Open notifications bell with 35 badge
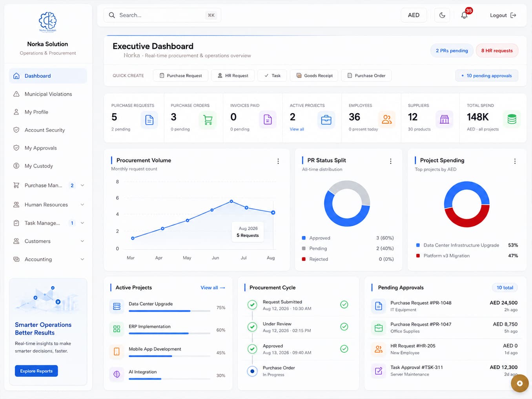The width and height of the screenshot is (532, 399). pos(465,15)
